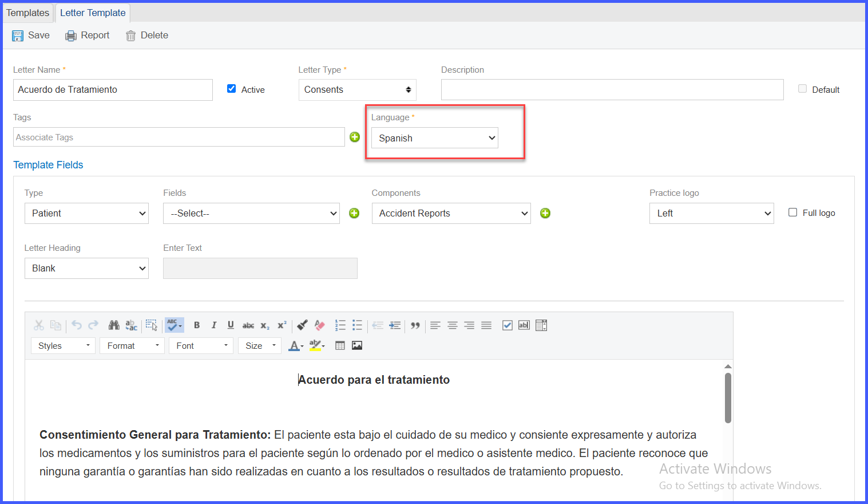Uncheck the Active checkbox

coord(231,89)
